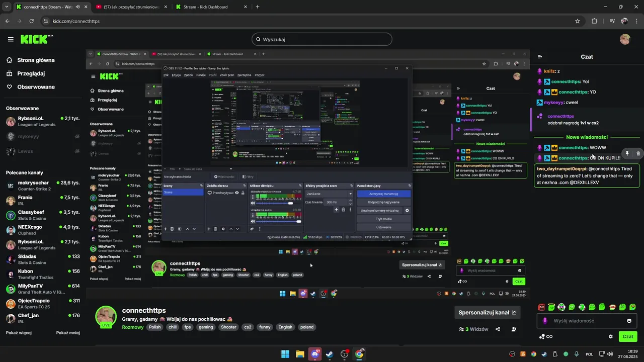The width and height of the screenshot is (644, 362).
Task: Open chat settings gear icon
Action: (x=611, y=336)
